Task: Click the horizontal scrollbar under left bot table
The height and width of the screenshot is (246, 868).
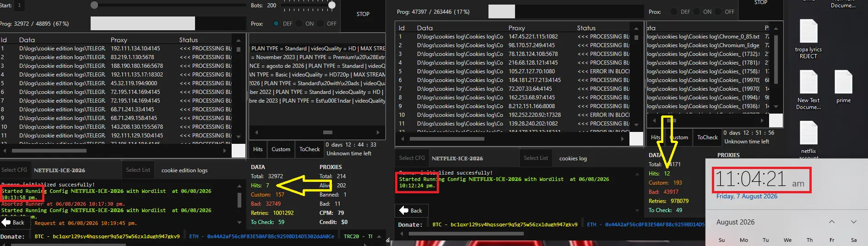Action: pyautogui.click(x=49, y=150)
